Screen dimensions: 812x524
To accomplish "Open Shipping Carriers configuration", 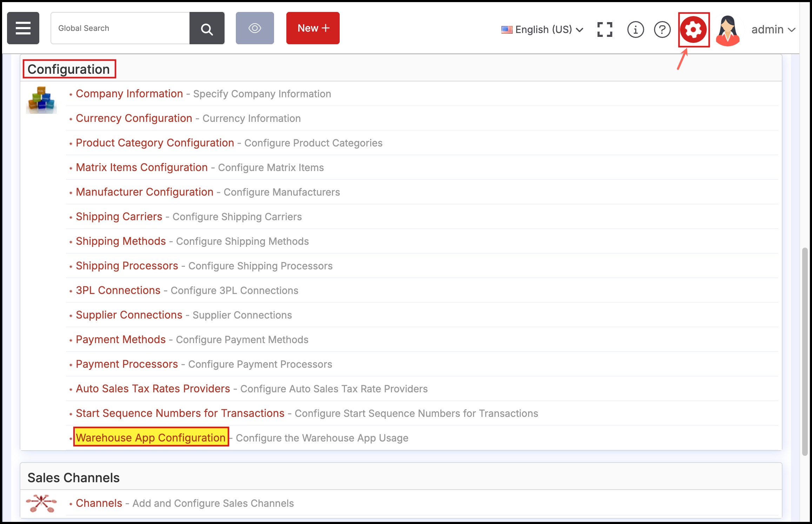I will click(119, 217).
